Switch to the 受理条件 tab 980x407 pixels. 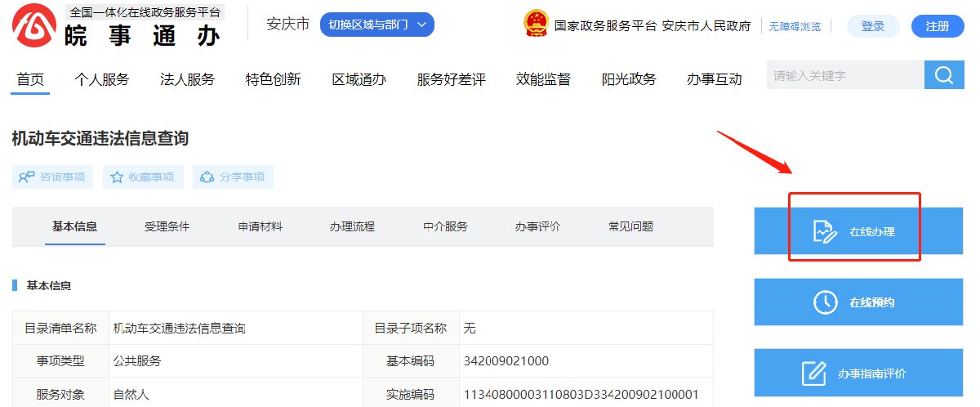pos(167,226)
